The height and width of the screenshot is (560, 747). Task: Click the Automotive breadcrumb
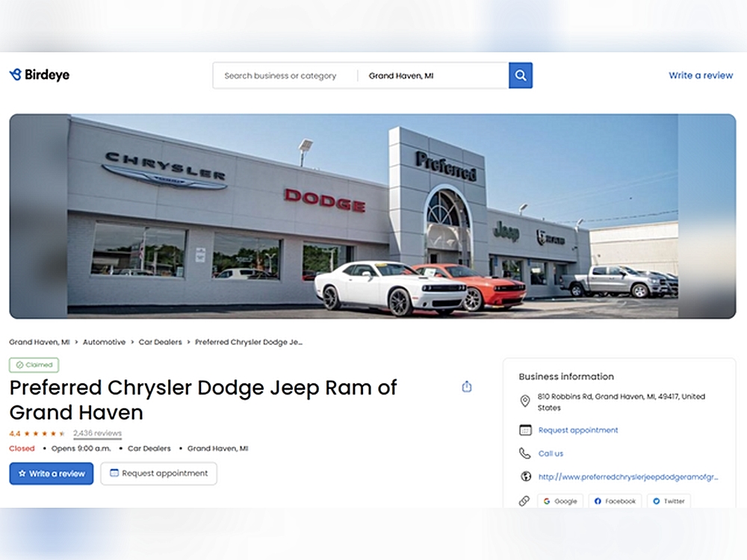[104, 342]
